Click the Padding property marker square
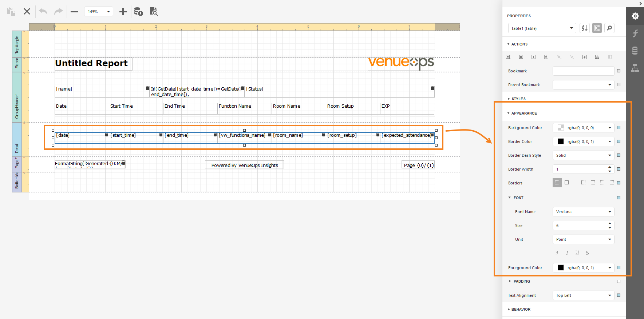The width and height of the screenshot is (644, 319). tap(619, 281)
